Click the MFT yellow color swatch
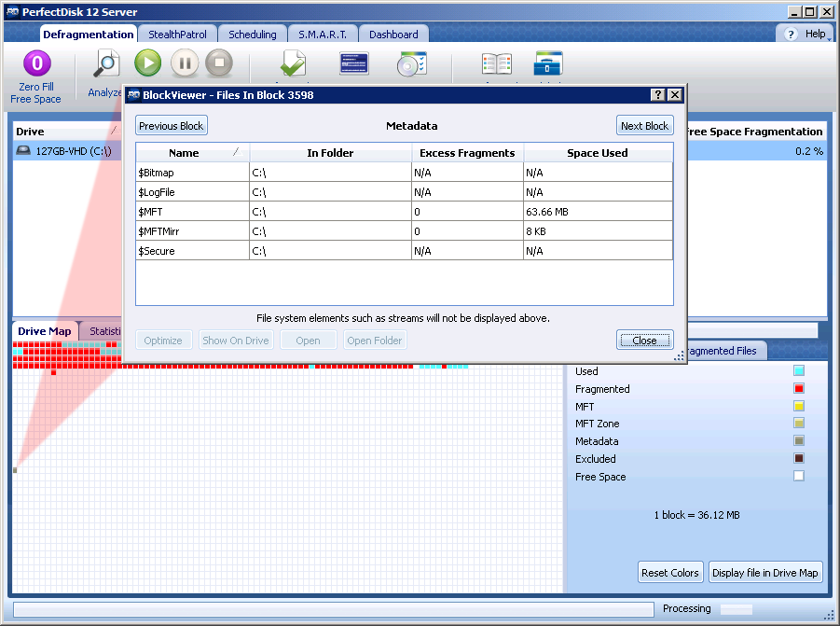This screenshot has height=626, width=840. coord(799,406)
